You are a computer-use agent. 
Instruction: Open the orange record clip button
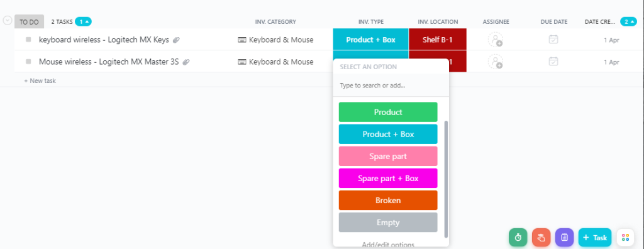coord(541,238)
